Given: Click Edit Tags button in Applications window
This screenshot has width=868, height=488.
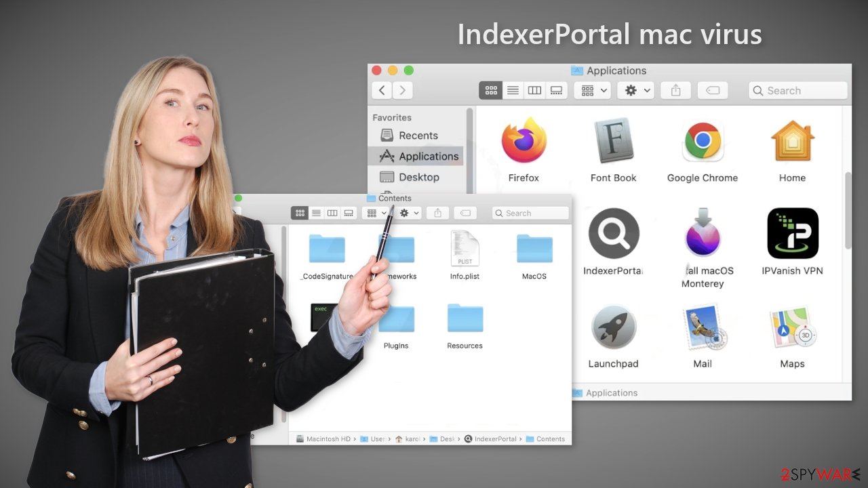Looking at the screenshot, I should pos(713,90).
